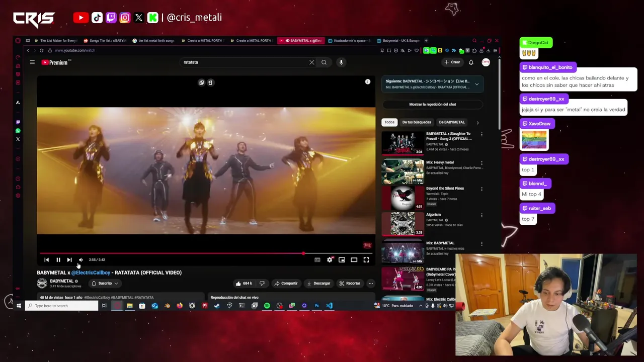Screen dimensions: 644x362
Task: Mute the video volume
Action: 81,260
